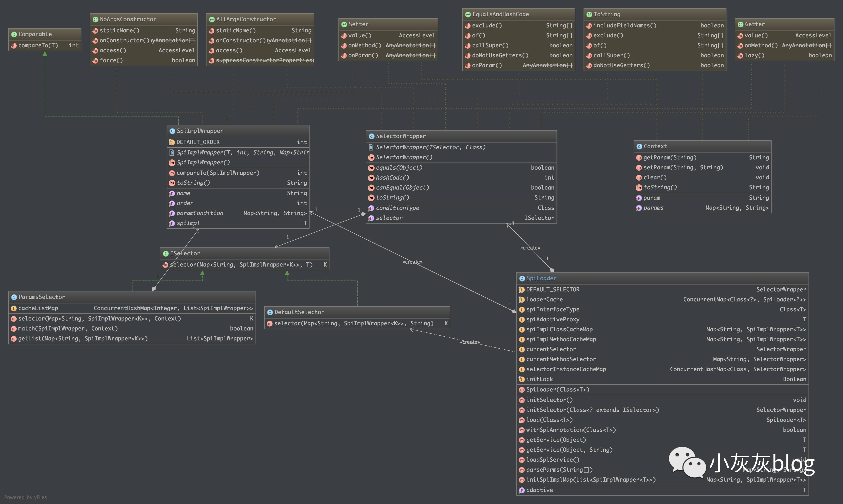Click the DEFAULT_ORDER static field icon
843x504 pixels.
[172, 142]
